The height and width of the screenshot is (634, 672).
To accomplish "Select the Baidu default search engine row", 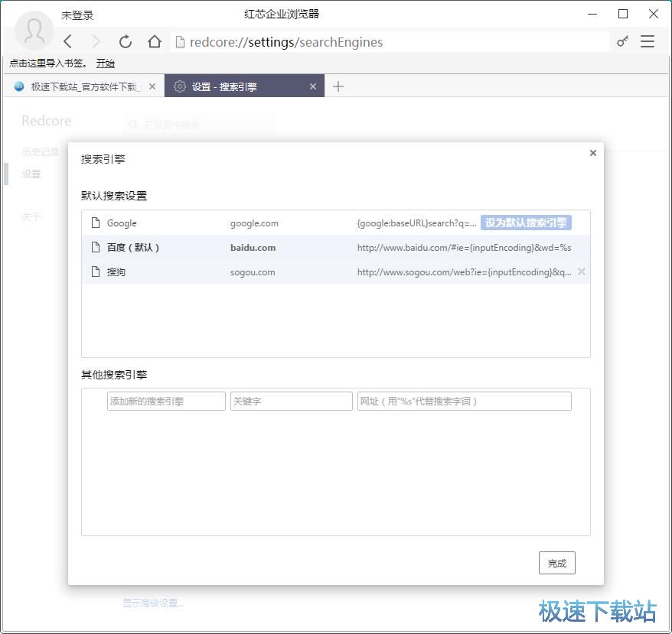I will point(335,247).
